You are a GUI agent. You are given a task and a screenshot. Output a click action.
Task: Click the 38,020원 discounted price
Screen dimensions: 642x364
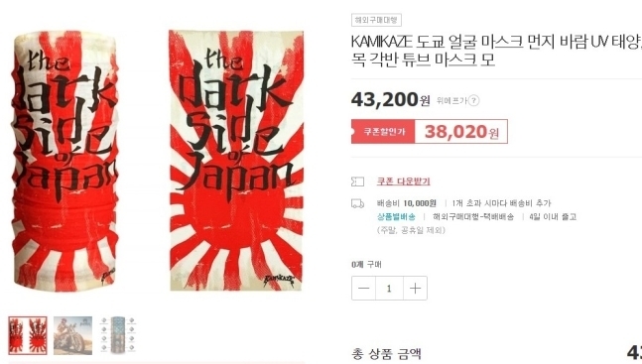461,132
